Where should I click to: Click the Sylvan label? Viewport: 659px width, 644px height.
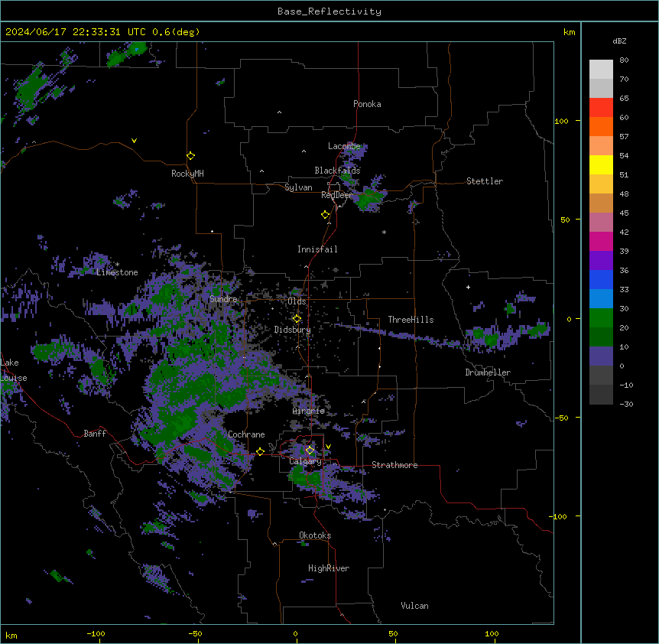(x=298, y=187)
